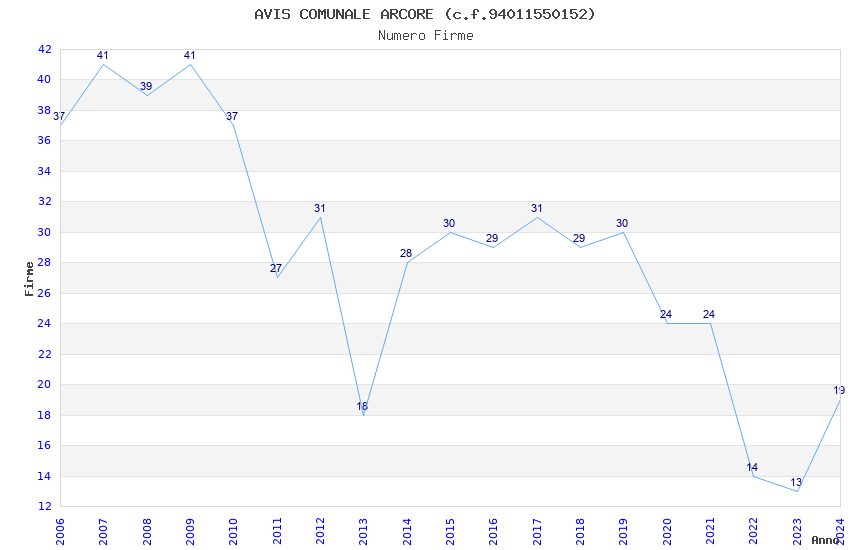Pick the data label 41 above year 2009
850x550 pixels.
[189, 55]
